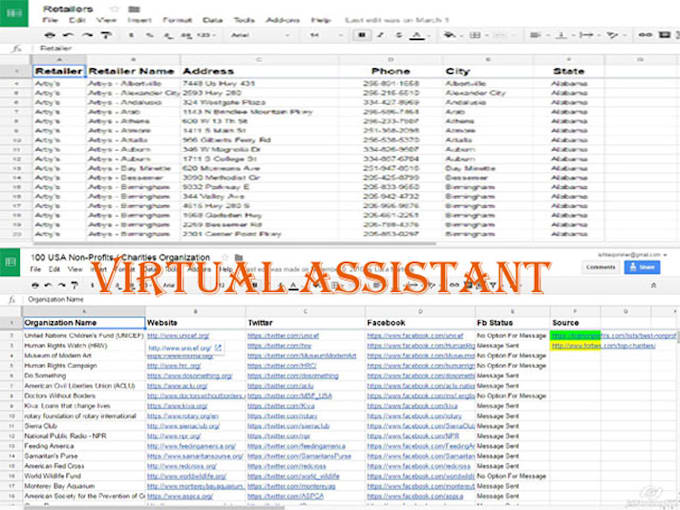Collapse Non-Profits toolbar with chevron
This screenshot has width=680, height=510.
pos(654,285)
